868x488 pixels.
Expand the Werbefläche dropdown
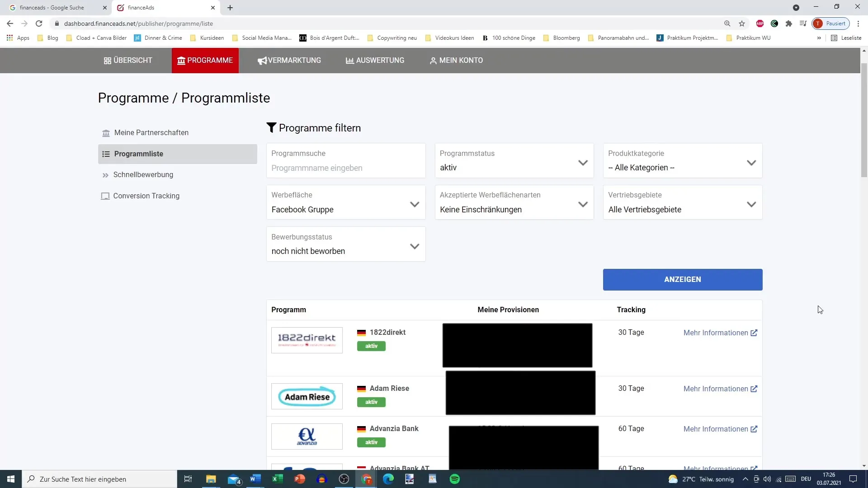coord(346,202)
